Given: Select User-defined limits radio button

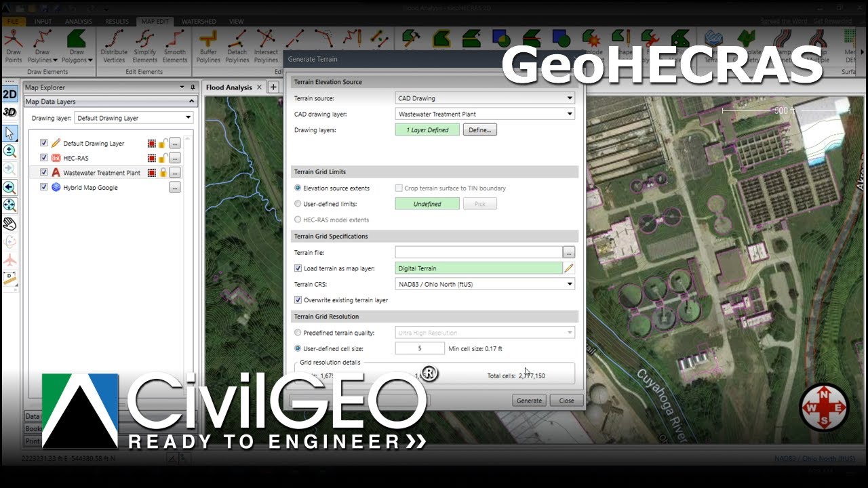Looking at the screenshot, I should [298, 203].
